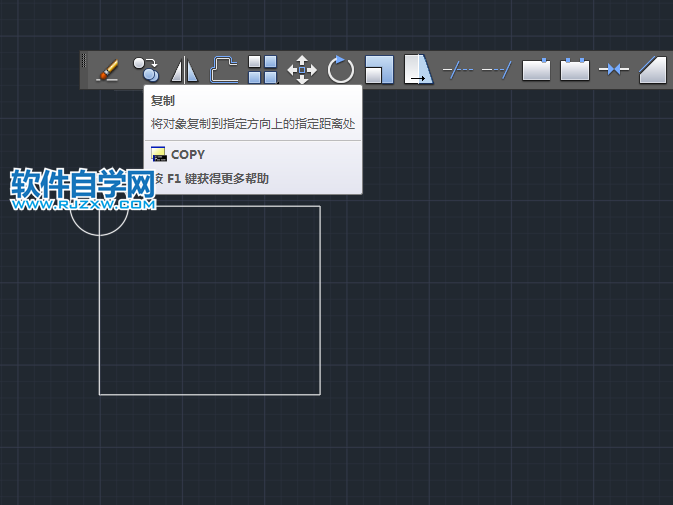Choose the Stretch tool

(x=419, y=69)
